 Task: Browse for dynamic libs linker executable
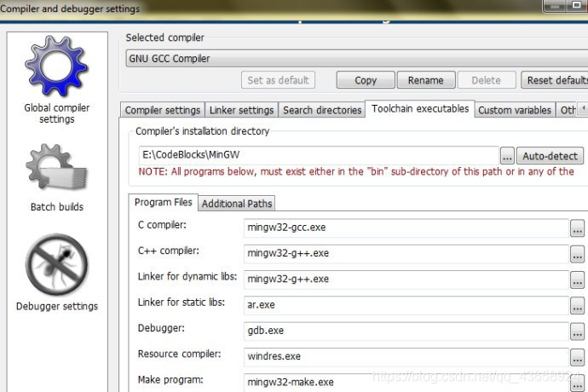pyautogui.click(x=577, y=280)
